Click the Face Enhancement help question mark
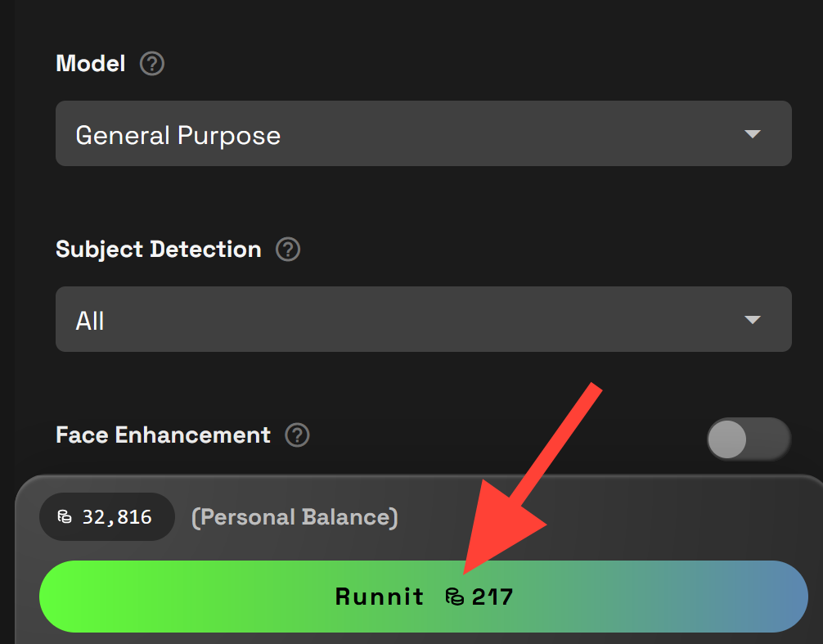Viewport: 823px width, 644px height. pyautogui.click(x=297, y=435)
